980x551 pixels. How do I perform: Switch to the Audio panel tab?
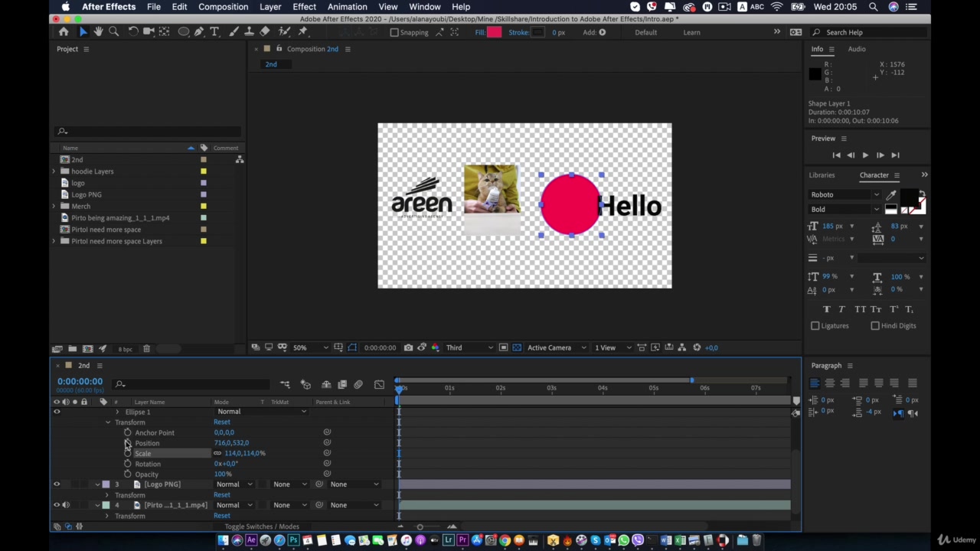coord(856,49)
